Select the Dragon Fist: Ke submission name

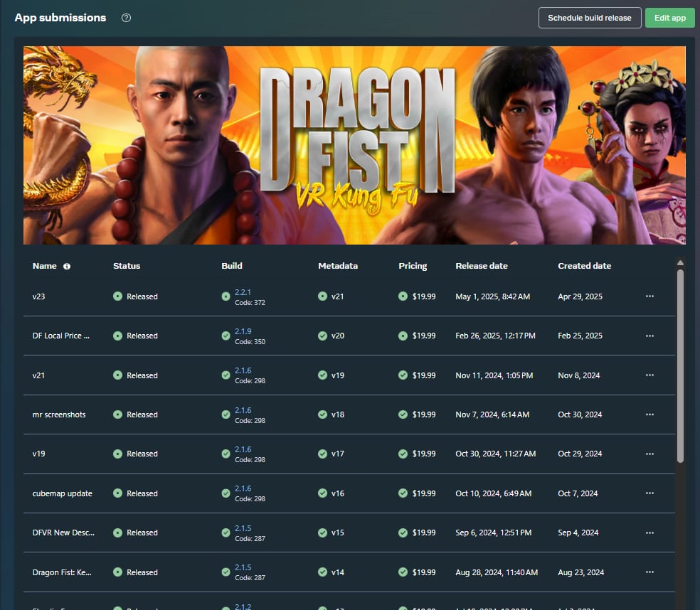click(x=62, y=572)
